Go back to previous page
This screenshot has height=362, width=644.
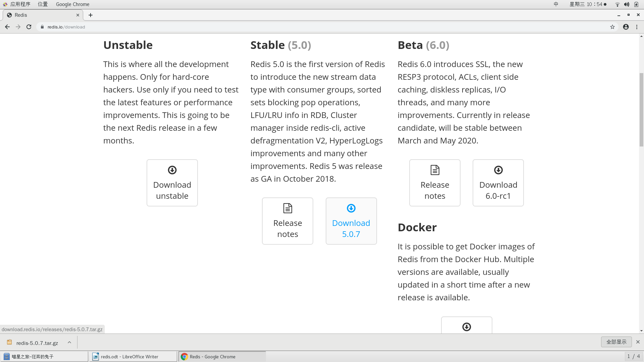[7, 27]
